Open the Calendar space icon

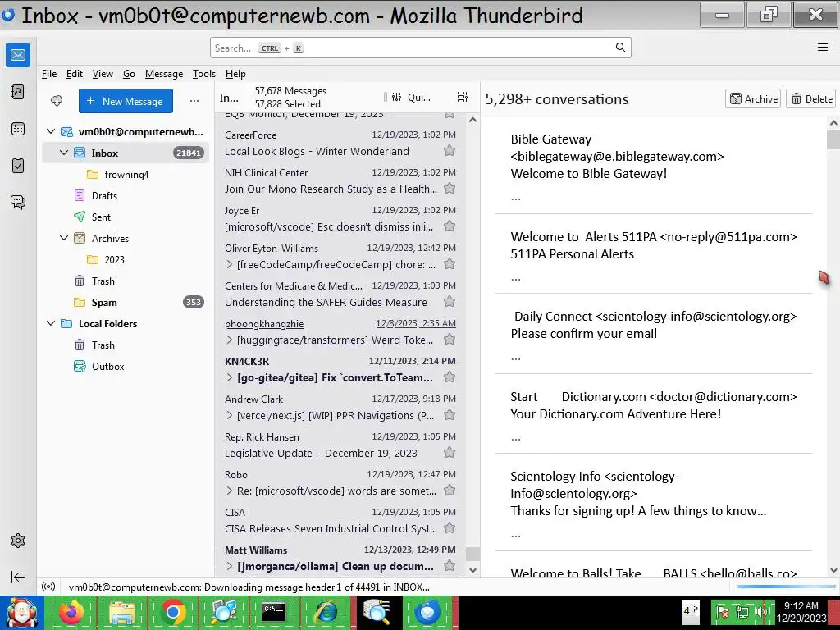click(18, 129)
